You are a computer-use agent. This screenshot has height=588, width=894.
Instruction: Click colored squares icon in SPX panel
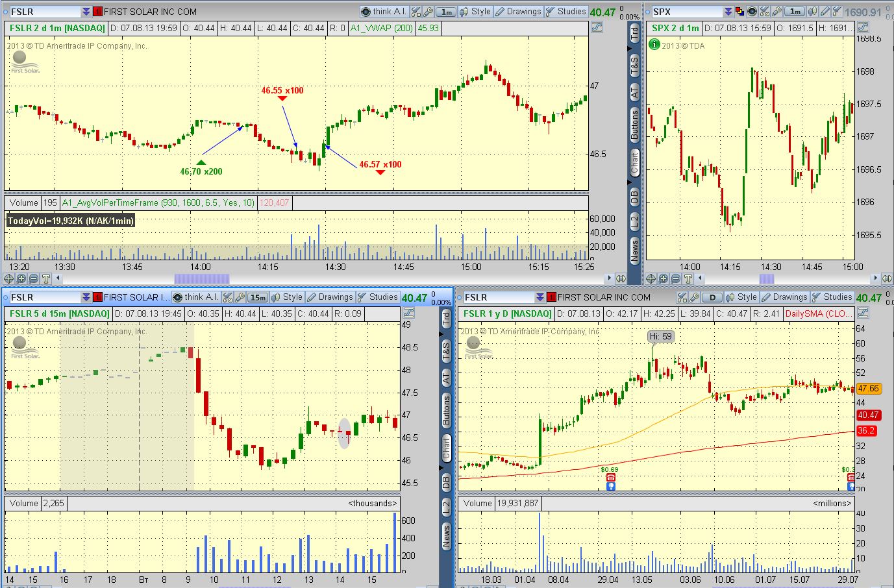[x=740, y=12]
